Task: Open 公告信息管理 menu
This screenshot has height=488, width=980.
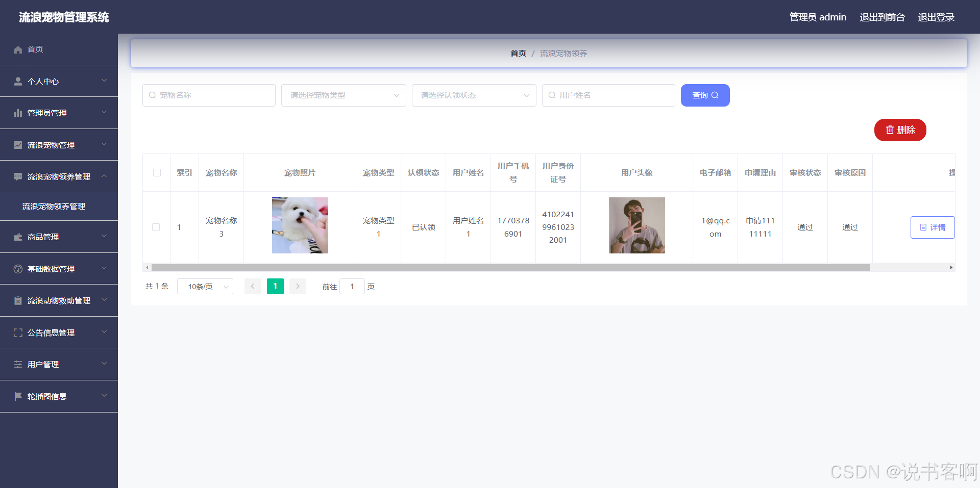Action: tap(59, 332)
